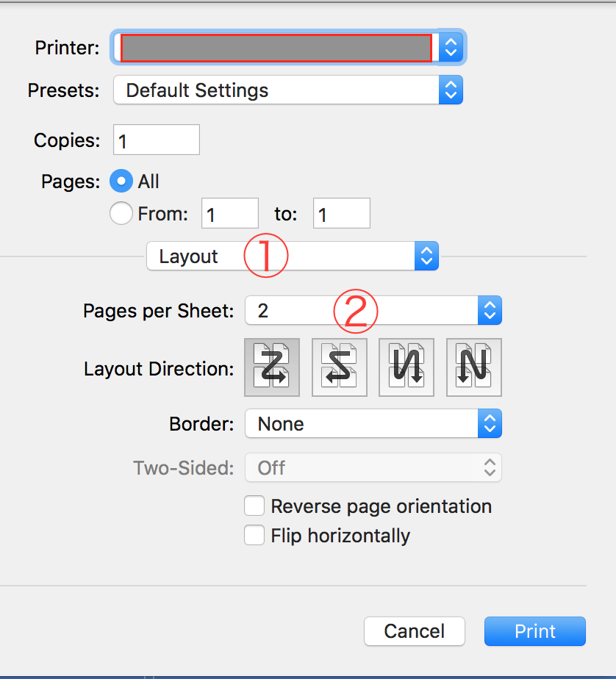616x679 pixels.
Task: Enable Reverse page orientation checkbox
Action: [254, 506]
